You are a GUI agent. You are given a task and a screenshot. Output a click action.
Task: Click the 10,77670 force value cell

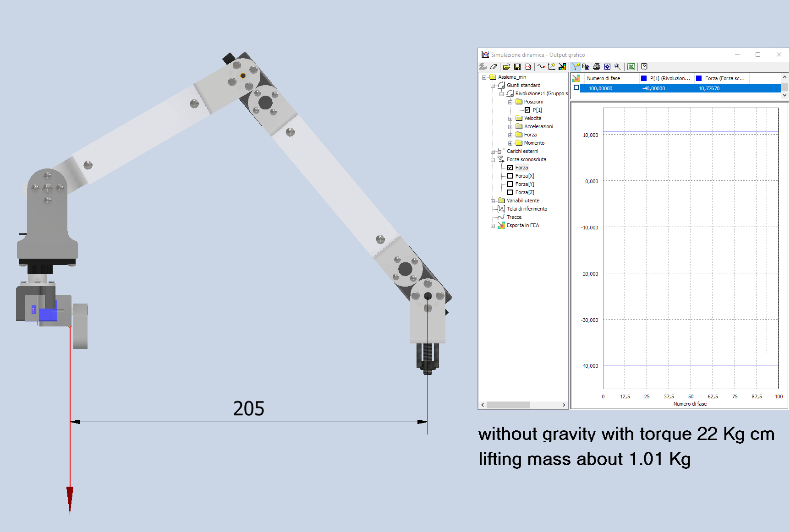(x=709, y=88)
